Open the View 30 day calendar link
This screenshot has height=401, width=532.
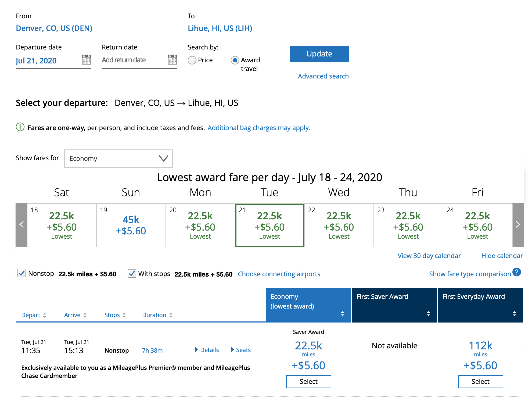click(429, 256)
